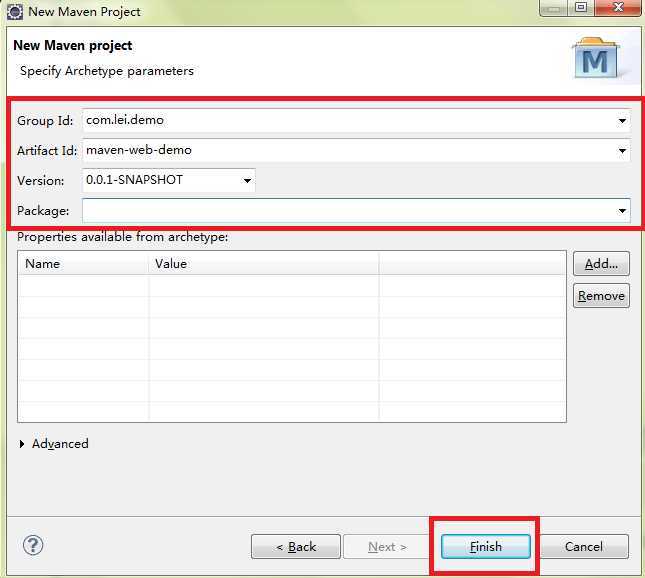This screenshot has height=578, width=645.
Task: Open the Version dropdown arrow
Action: pyautogui.click(x=247, y=181)
